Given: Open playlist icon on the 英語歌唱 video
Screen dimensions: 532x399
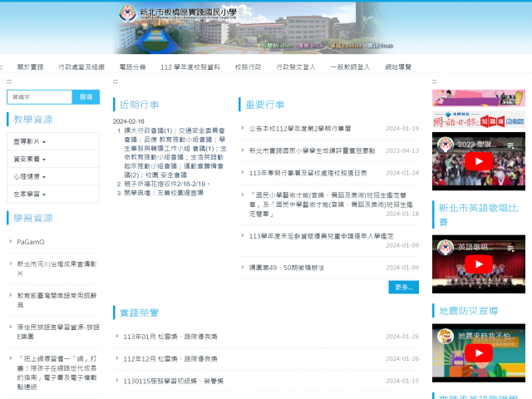Looking at the screenshot, I should tap(510, 249).
